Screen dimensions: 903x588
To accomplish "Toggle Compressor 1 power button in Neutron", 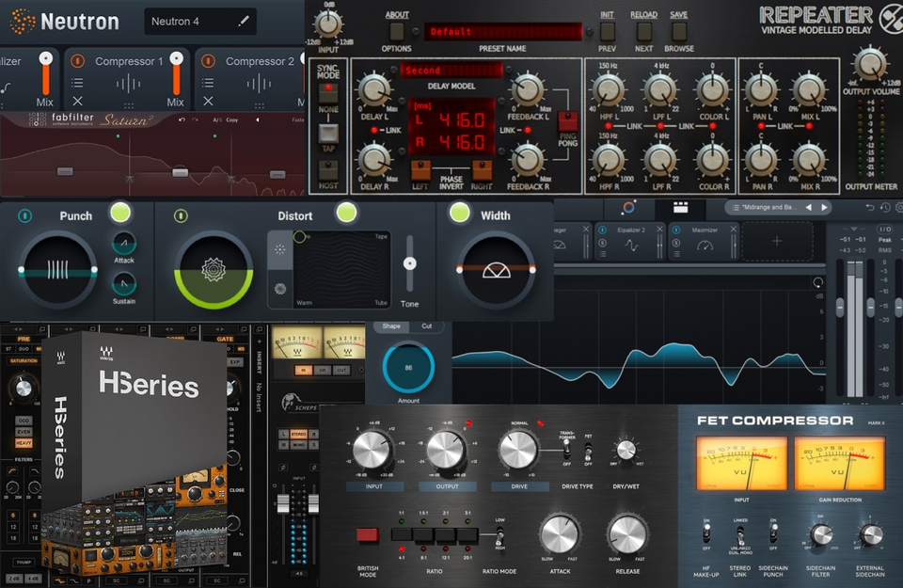I will [78, 61].
